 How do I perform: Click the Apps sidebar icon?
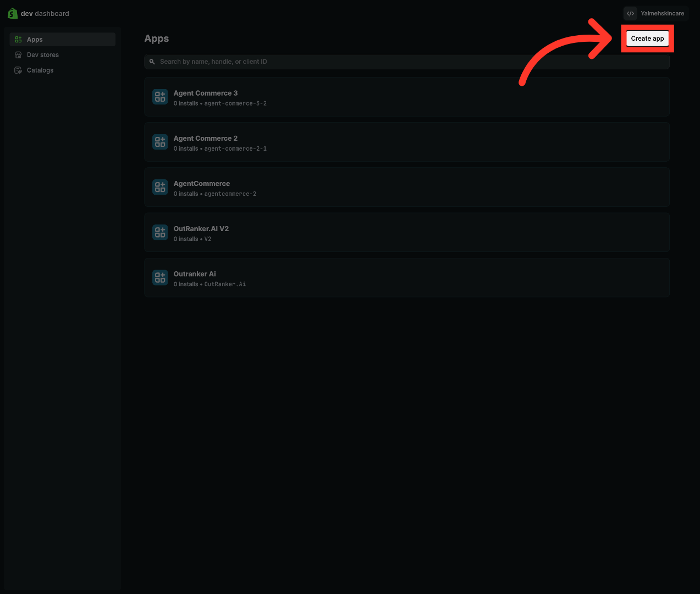click(x=18, y=40)
